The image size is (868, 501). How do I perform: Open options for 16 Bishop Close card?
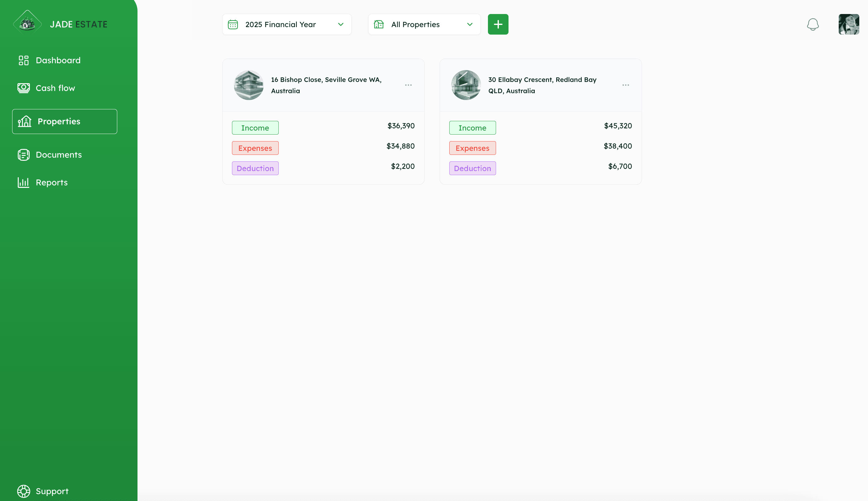408,85
